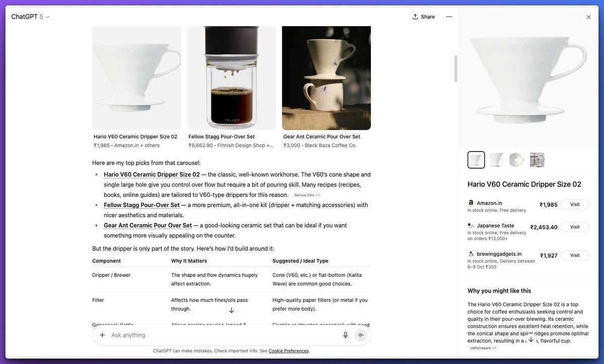Click the 'Dripper / Brewer' table cell
The height and width of the screenshot is (364, 604).
[111, 275]
